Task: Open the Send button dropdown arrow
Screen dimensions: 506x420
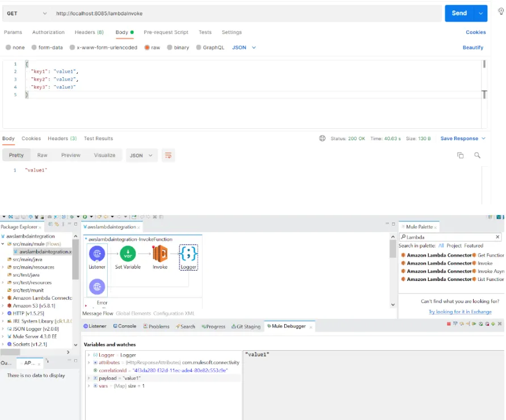Action: pyautogui.click(x=480, y=14)
